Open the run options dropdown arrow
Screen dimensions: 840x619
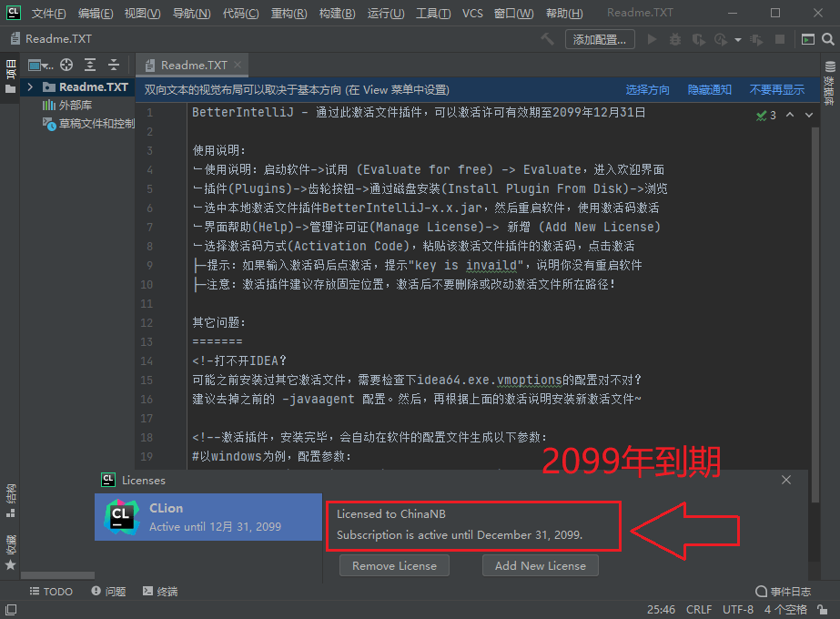pyautogui.click(x=738, y=40)
